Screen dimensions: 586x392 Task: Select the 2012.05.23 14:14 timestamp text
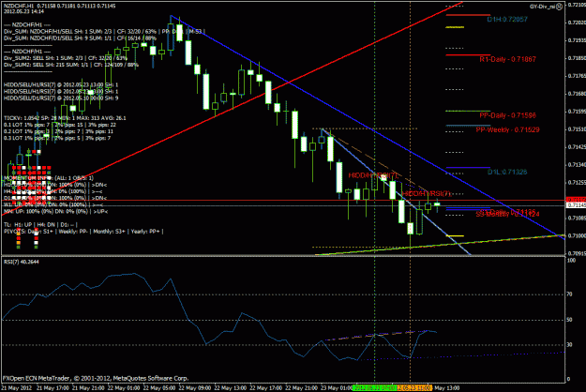click(x=24, y=11)
